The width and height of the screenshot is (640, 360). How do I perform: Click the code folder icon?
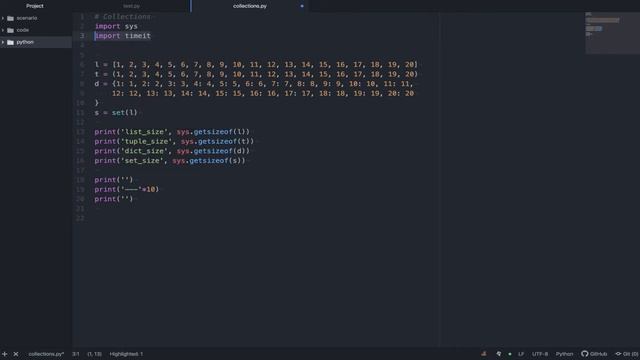coord(11,30)
